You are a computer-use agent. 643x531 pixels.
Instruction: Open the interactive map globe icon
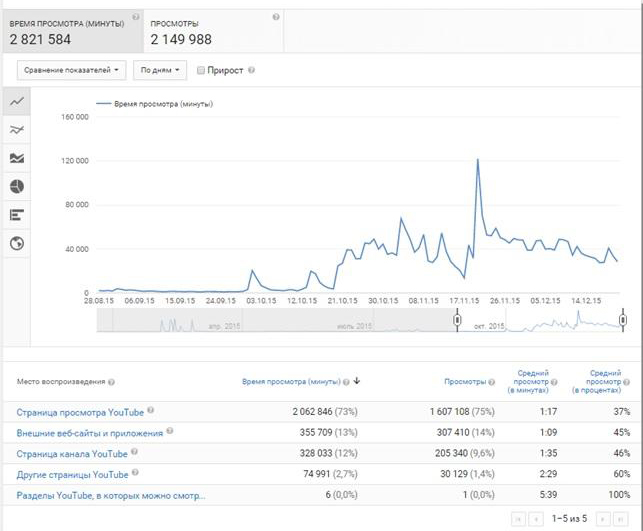point(16,243)
